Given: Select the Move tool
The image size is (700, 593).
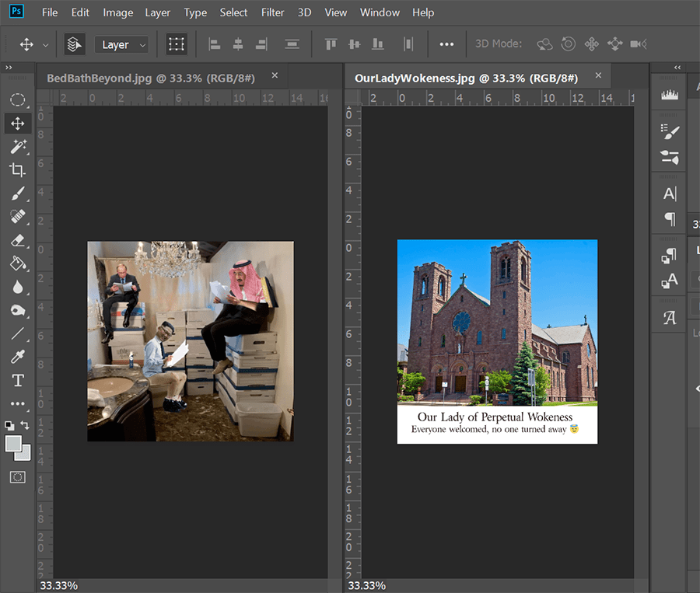Looking at the screenshot, I should [19, 123].
